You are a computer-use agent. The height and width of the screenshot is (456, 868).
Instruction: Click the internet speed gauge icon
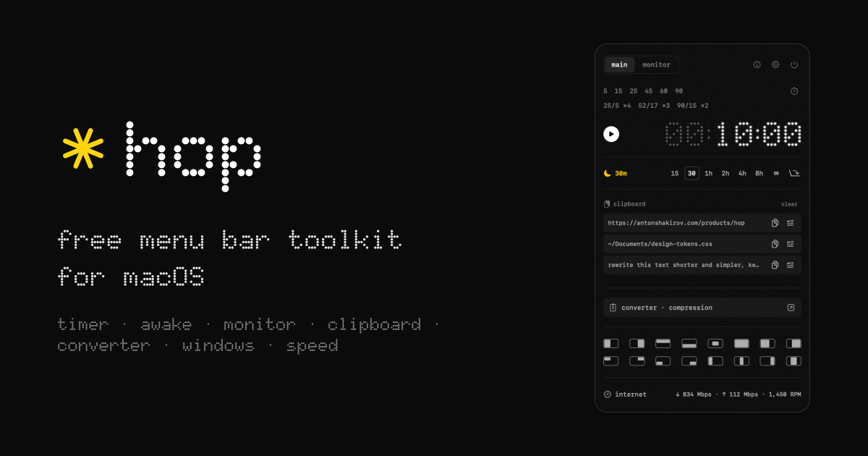pyautogui.click(x=608, y=394)
